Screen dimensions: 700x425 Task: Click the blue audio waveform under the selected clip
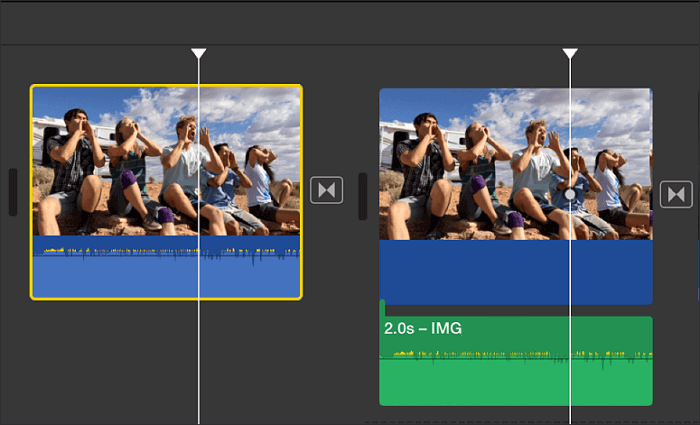pyautogui.click(x=120, y=252)
